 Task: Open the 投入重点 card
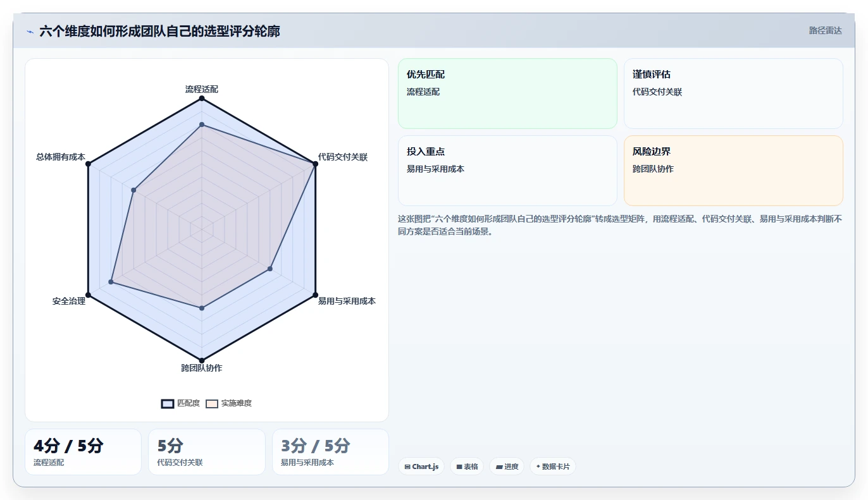tap(507, 171)
